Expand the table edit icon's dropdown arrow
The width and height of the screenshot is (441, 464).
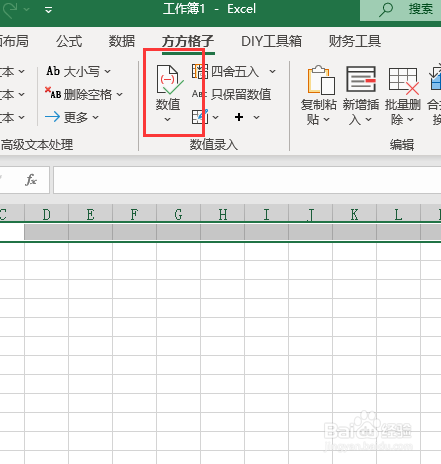coord(215,117)
